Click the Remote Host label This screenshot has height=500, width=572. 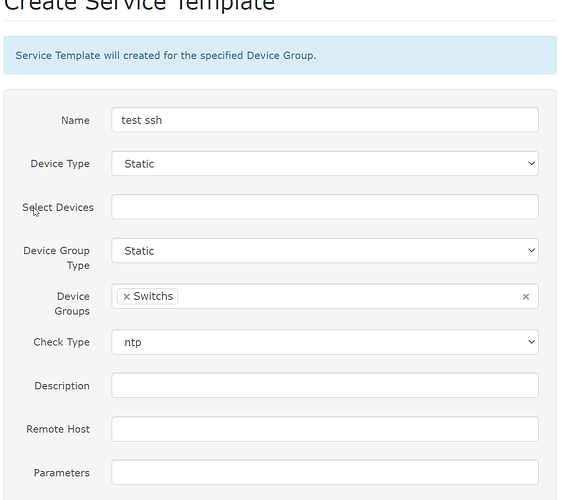[58, 429]
